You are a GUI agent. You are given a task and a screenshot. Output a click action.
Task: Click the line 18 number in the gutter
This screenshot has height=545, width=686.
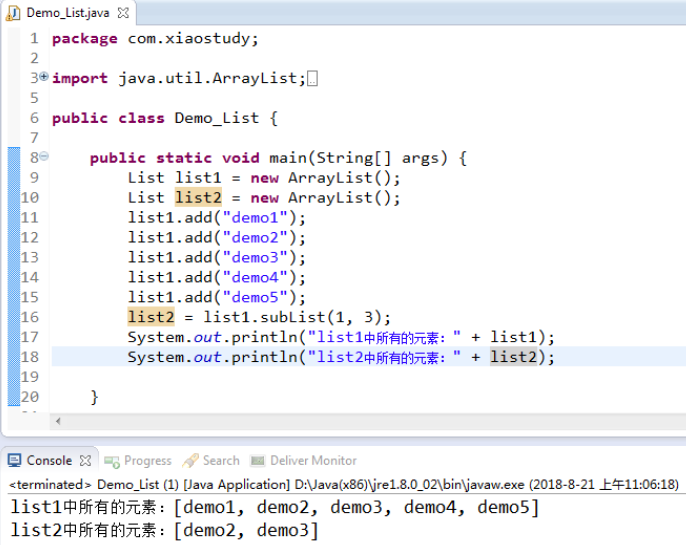pyautogui.click(x=29, y=357)
